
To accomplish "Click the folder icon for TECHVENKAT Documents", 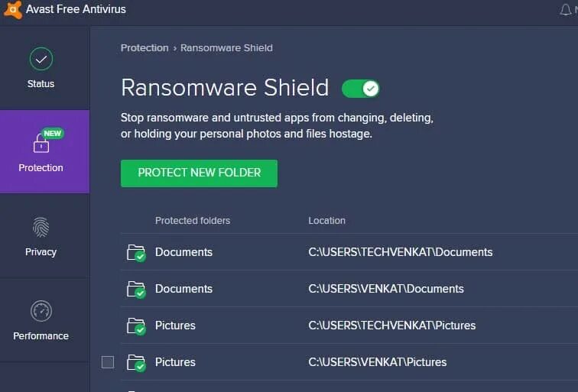I will [136, 253].
